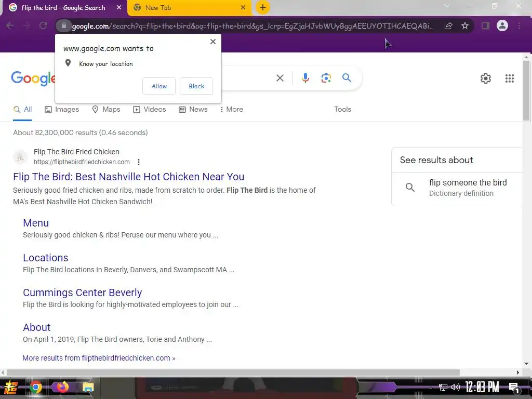Click the horizontal scrollbar thumb
The width and height of the screenshot is (532, 399).
[x=233, y=373]
